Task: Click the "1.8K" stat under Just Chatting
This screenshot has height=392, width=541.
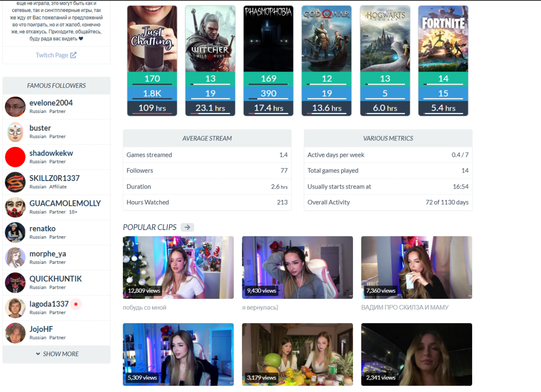Action: tap(152, 93)
